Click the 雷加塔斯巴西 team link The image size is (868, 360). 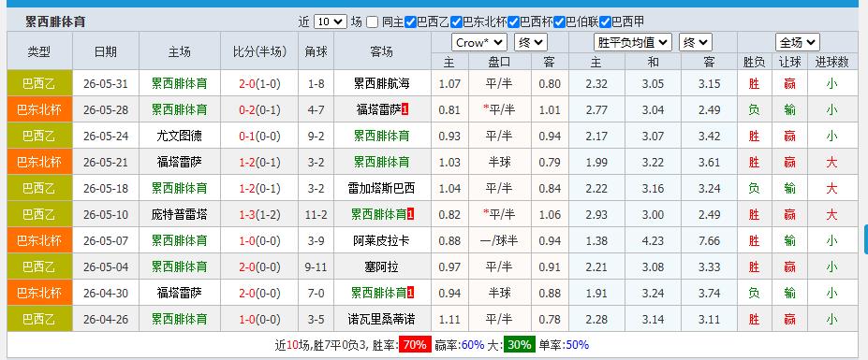tap(382, 189)
